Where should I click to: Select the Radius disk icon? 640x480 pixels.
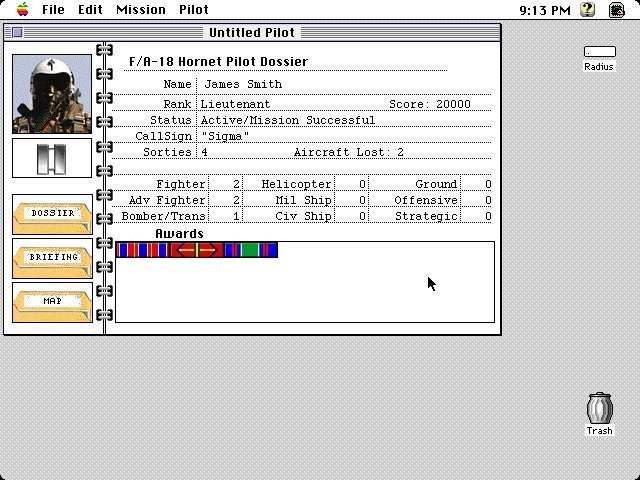pos(600,52)
